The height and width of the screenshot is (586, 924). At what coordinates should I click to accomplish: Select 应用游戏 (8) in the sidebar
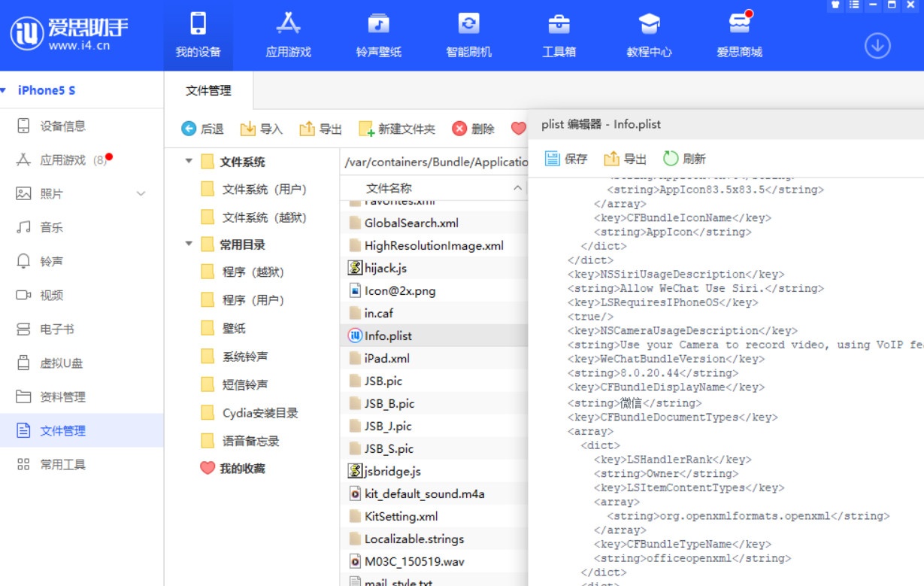(x=82, y=159)
